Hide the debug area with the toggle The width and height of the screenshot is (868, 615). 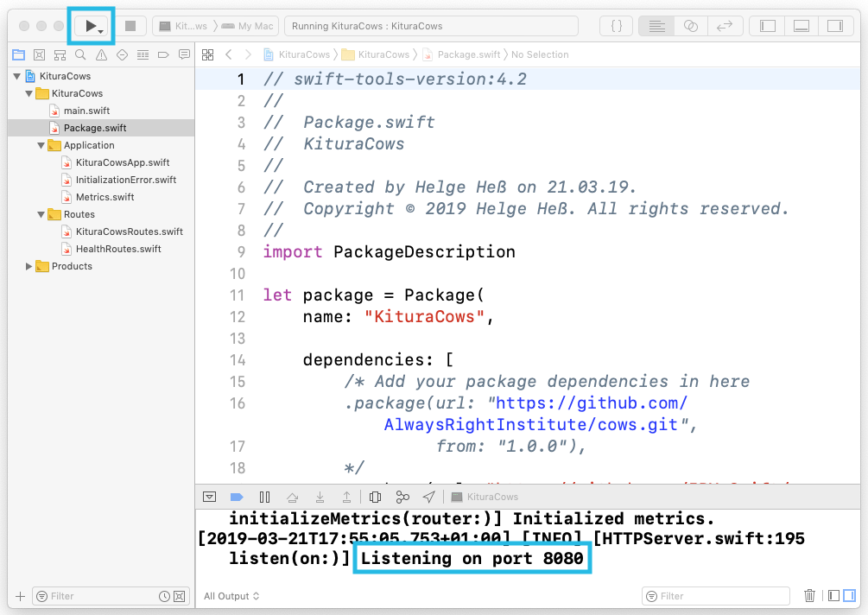[209, 497]
